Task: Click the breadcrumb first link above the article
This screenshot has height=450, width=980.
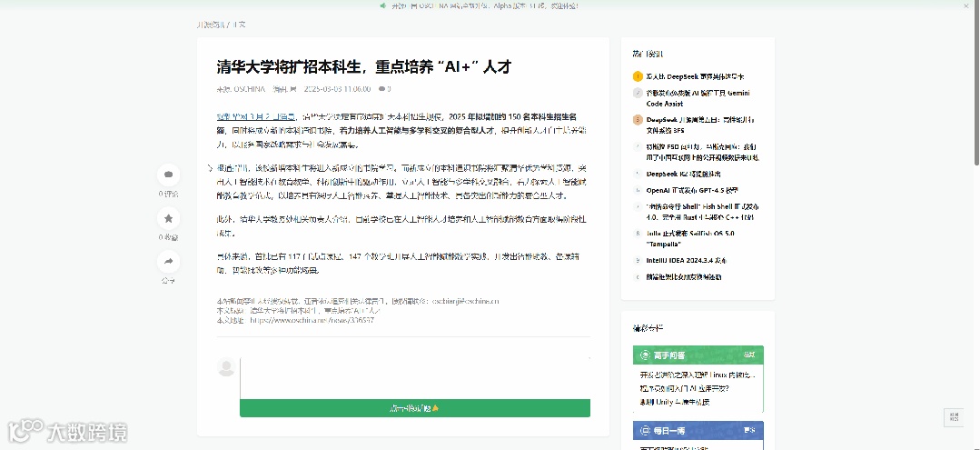Action: point(210,25)
